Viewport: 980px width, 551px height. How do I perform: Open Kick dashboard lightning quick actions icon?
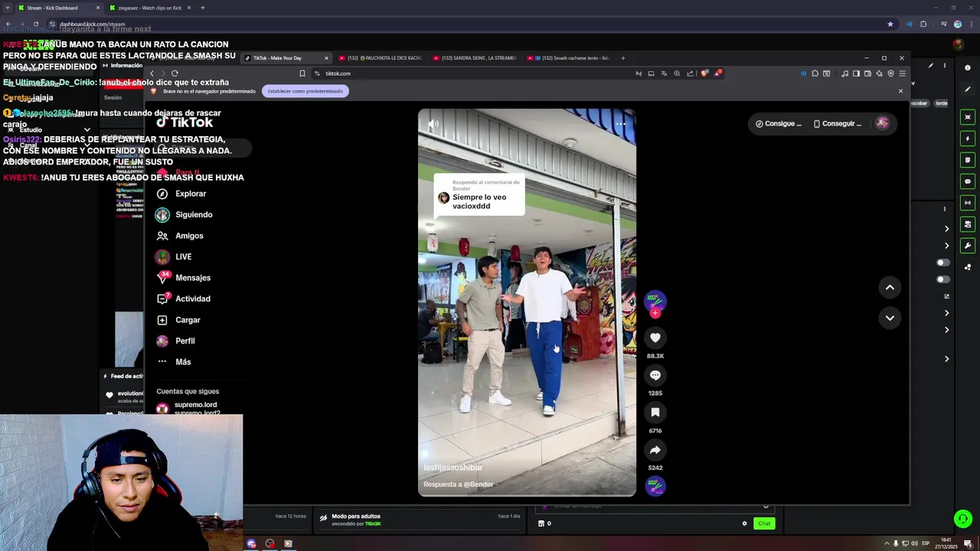point(968,139)
